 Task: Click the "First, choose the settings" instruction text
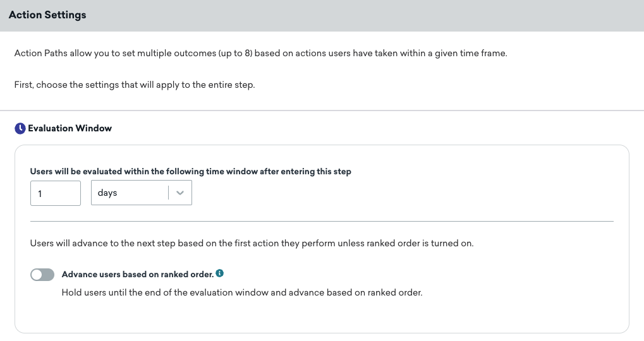(x=135, y=85)
